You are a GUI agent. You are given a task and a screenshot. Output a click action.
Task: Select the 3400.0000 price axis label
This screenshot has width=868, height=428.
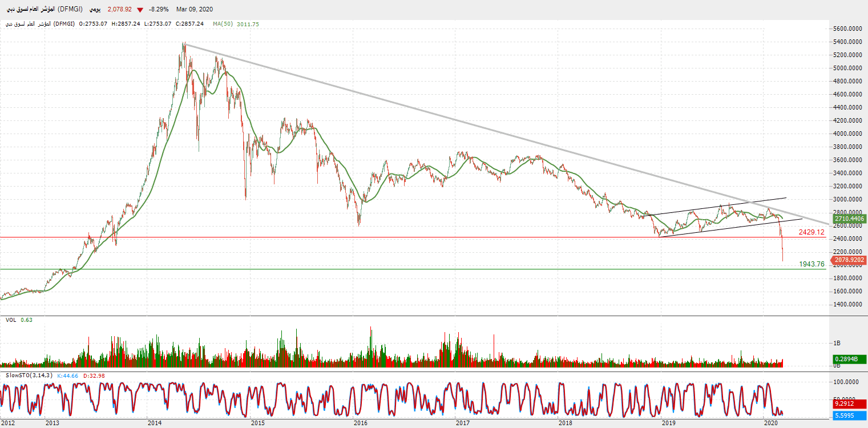tap(847, 173)
